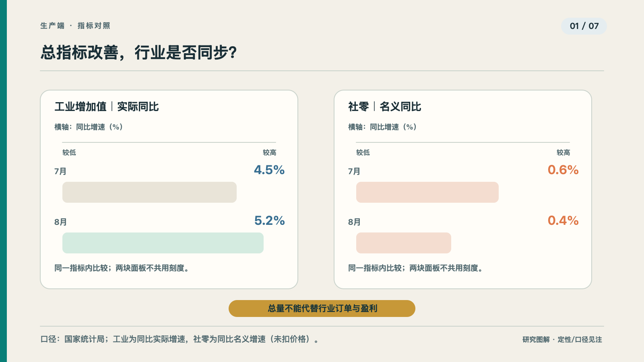The image size is (644, 362).
Task: Select card heading 工业增加值｜实际同比
Action: pos(107,107)
